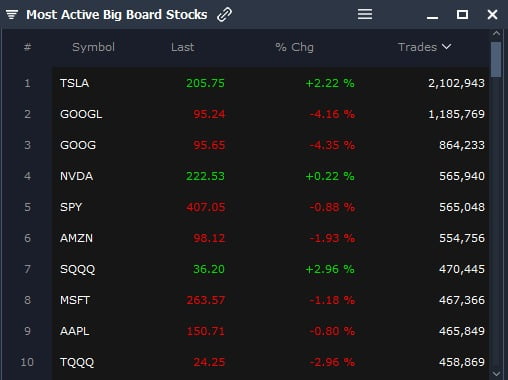508x380 pixels.
Task: Select the GOOGL symbol
Action: (81, 114)
